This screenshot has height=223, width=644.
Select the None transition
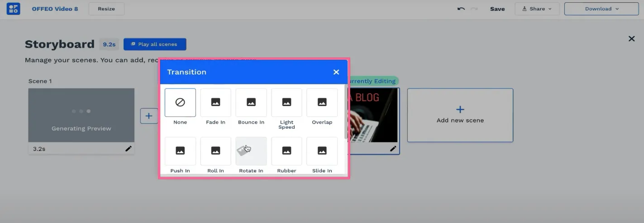coord(180,102)
